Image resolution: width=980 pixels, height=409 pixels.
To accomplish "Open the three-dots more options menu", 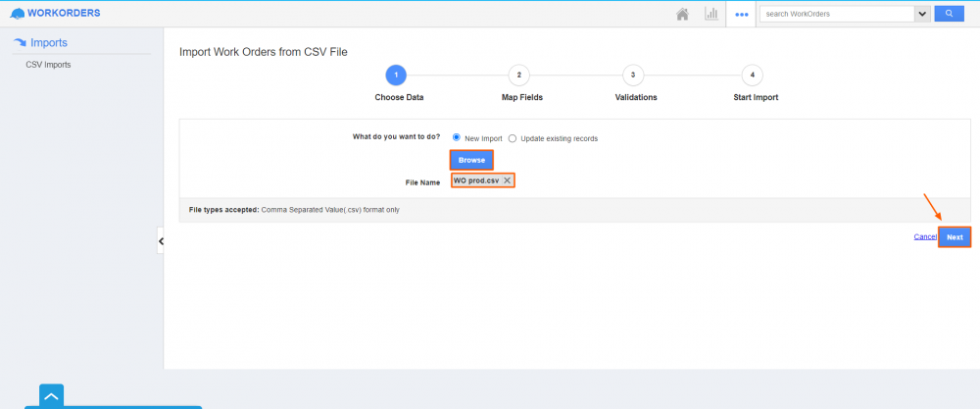I will click(742, 15).
